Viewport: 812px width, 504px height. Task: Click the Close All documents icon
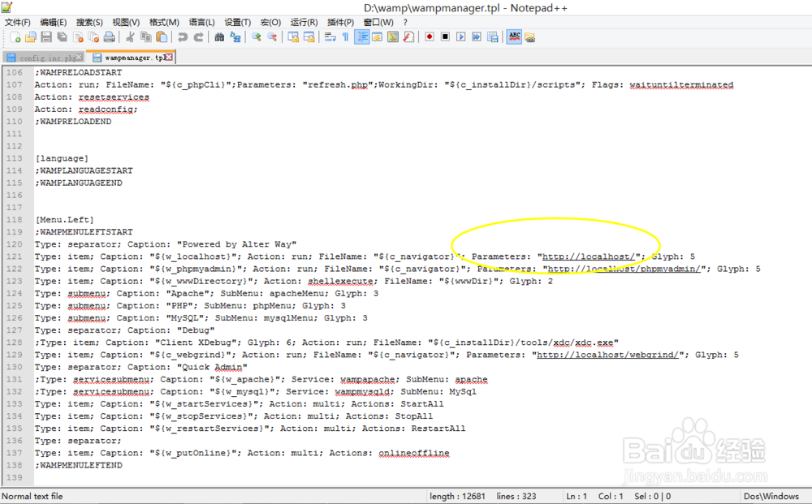coord(93,37)
